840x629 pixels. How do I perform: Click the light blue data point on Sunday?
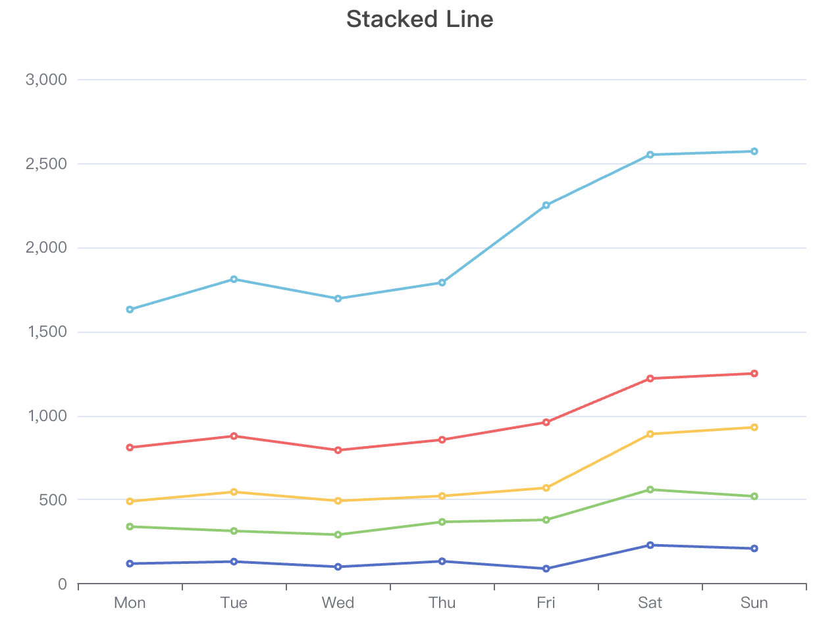[754, 151]
